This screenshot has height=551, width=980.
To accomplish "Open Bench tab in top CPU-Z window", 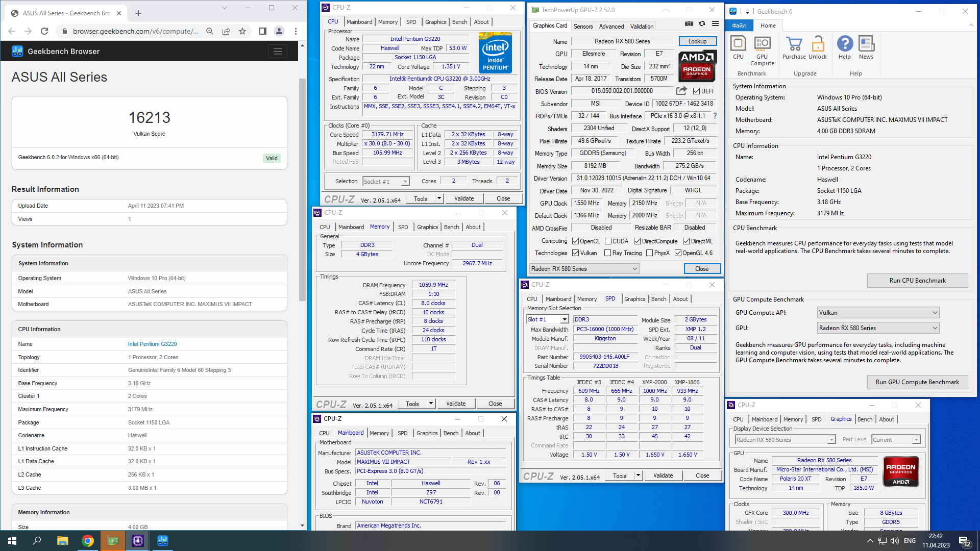I will pos(459,22).
